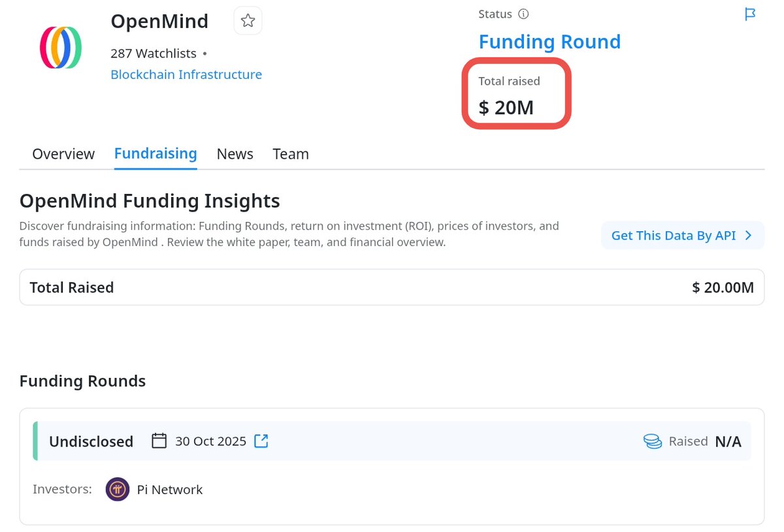784x532 pixels.
Task: Switch to the News tab
Action: [235, 154]
